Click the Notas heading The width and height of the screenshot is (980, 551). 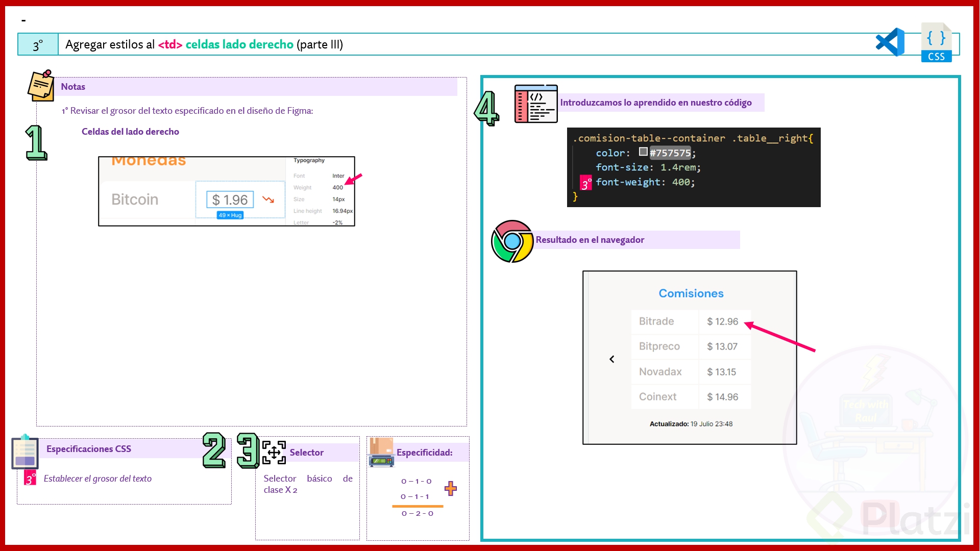click(x=73, y=87)
